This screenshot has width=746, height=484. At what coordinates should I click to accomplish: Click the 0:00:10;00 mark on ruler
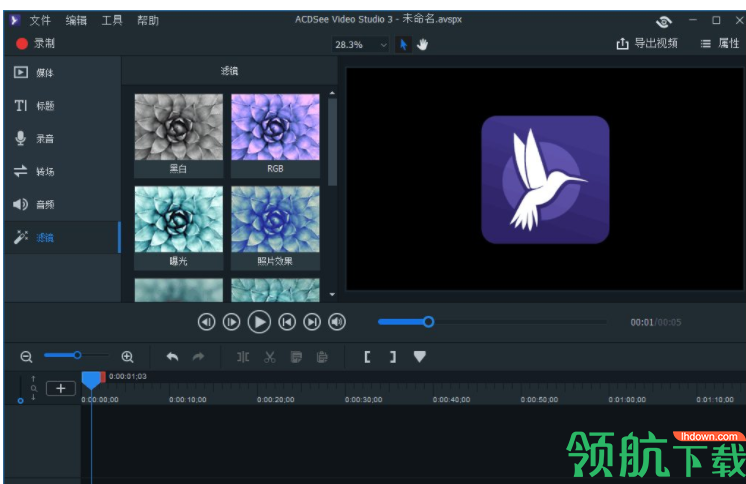tap(187, 400)
